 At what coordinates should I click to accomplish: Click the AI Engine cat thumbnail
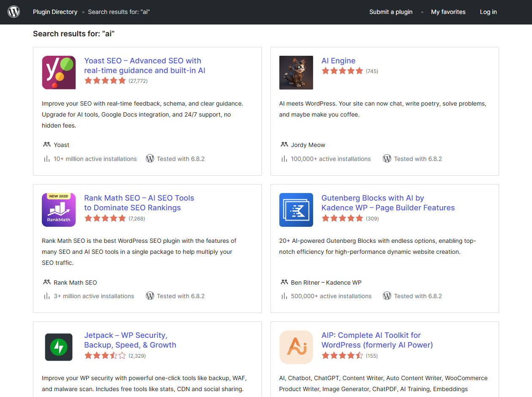coord(296,73)
